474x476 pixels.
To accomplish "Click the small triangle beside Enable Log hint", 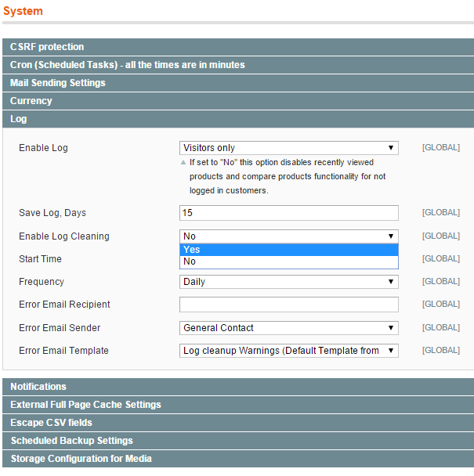I will coord(183,162).
